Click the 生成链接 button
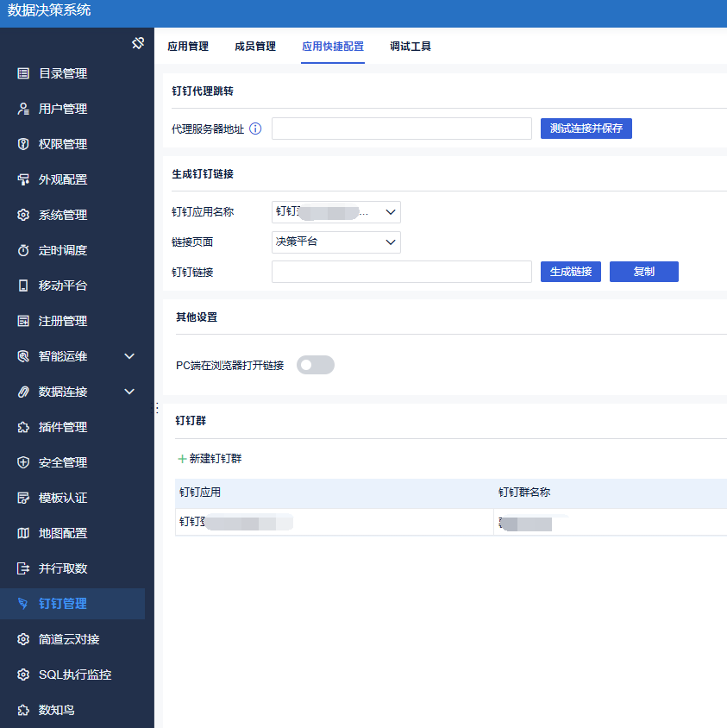Screen dimensions: 727x728 pyautogui.click(x=571, y=272)
